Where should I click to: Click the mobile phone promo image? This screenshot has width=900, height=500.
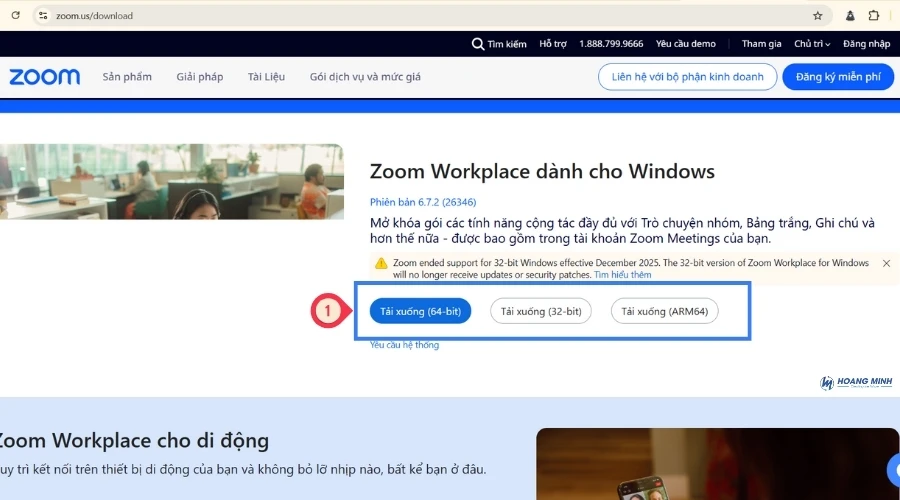click(x=717, y=464)
